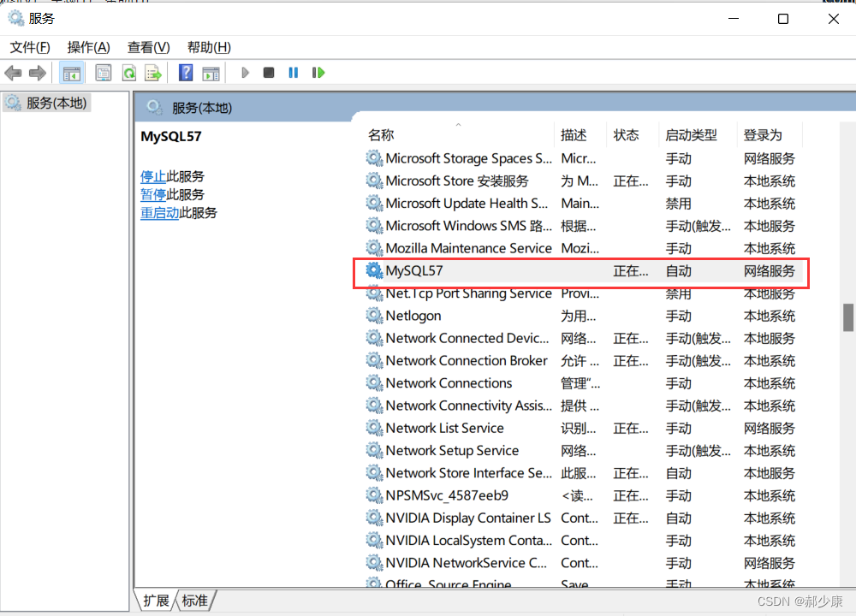Close the 服务 window

coord(833,19)
